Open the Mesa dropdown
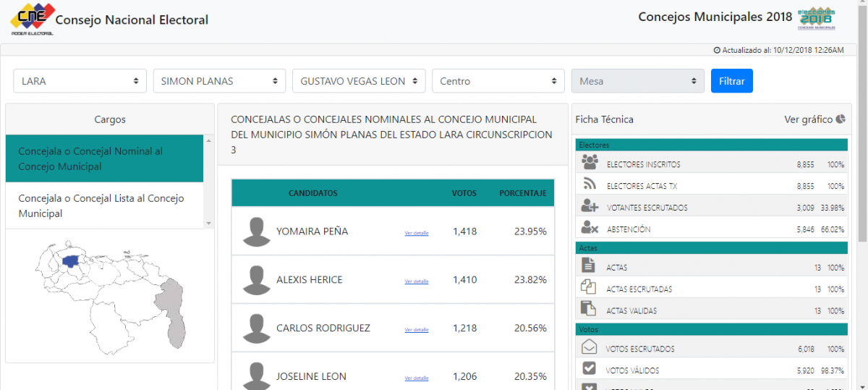Viewport: 868px width, 390px height. 637,81
